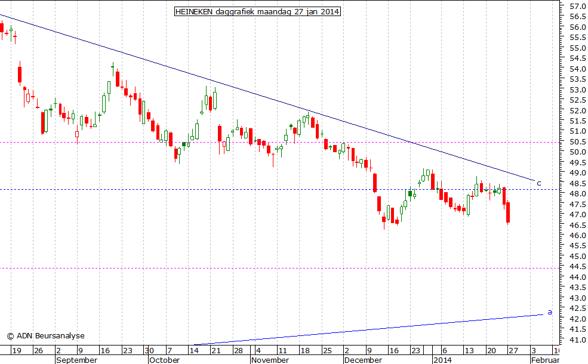Select the 50.0 price axis label
588x364 pixels.
(x=578, y=152)
